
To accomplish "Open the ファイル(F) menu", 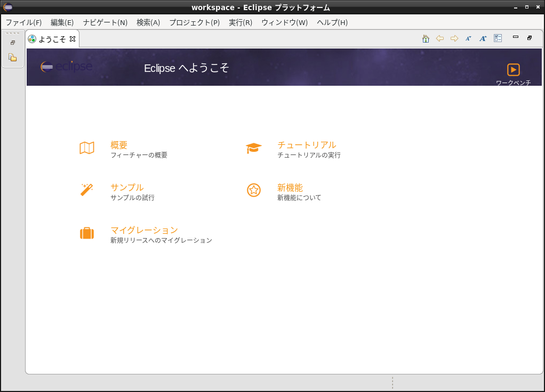I will pos(23,22).
